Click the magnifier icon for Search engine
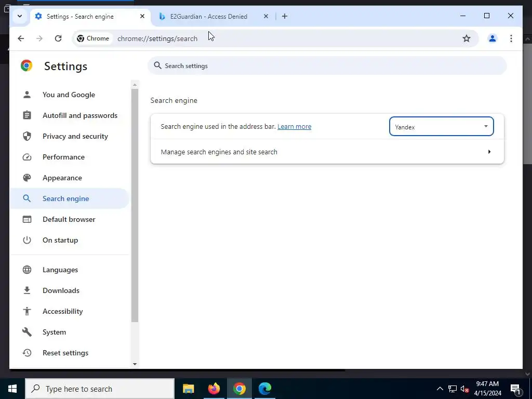The height and width of the screenshot is (399, 532). pos(27,198)
